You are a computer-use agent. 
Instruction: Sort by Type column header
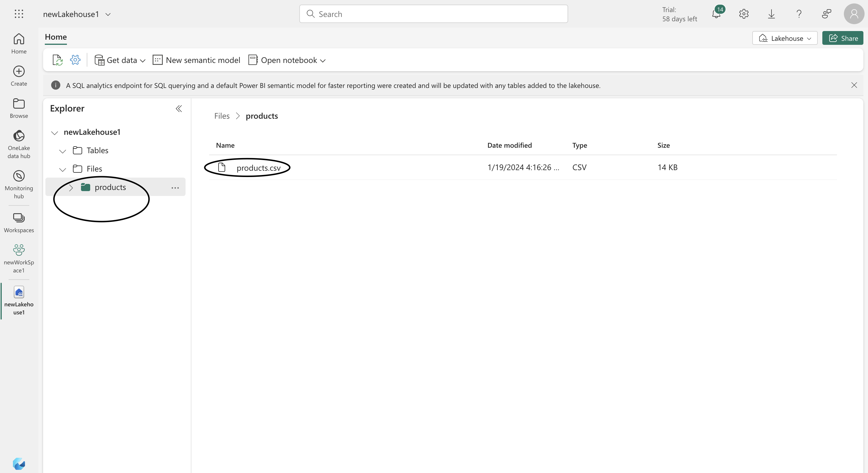(580, 145)
